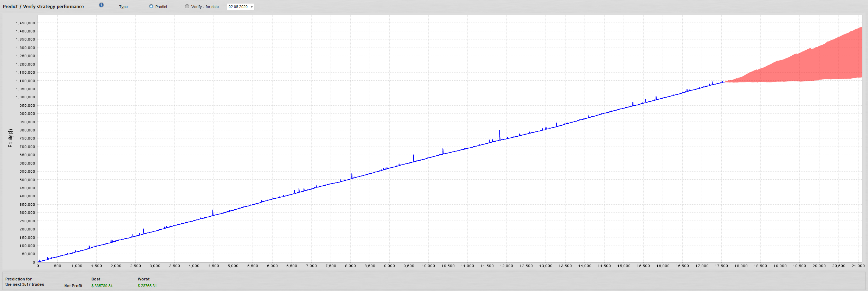Click the Worst column header
The height and width of the screenshot is (291, 868).
(143, 279)
